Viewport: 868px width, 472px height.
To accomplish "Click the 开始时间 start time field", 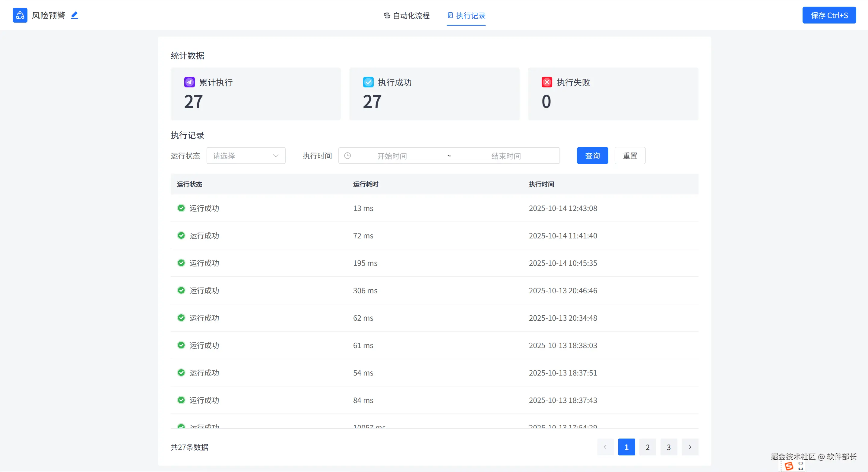I will point(392,156).
